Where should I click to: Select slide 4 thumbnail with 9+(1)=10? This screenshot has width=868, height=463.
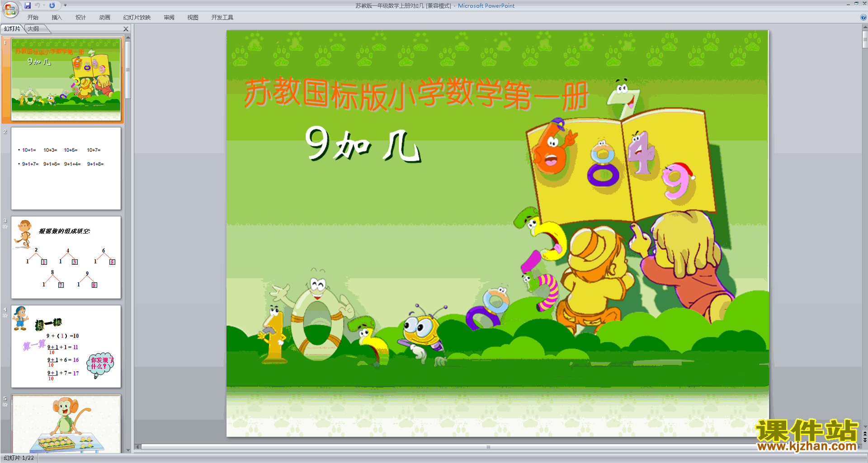(x=66, y=346)
